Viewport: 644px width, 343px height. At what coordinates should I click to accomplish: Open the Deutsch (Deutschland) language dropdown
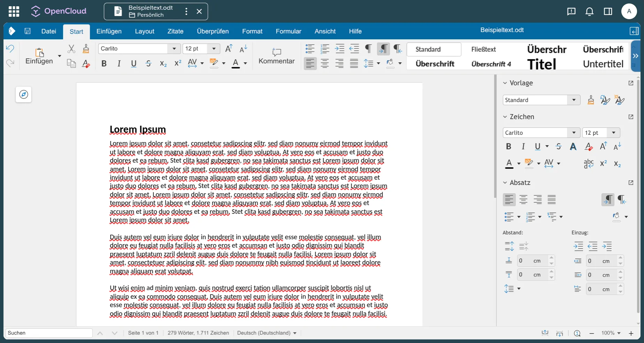(x=267, y=333)
